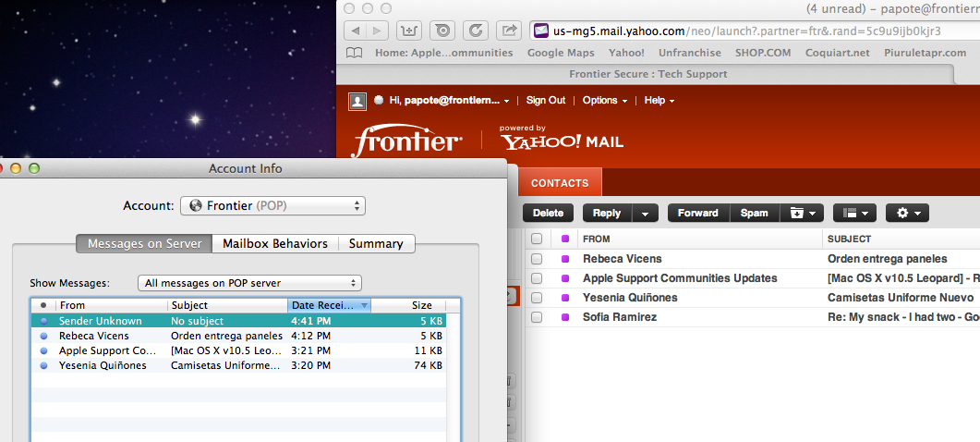Viewport: 980px width, 442px height.
Task: Open the view layout icon in Yahoo Mail toolbar
Action: coord(854,213)
